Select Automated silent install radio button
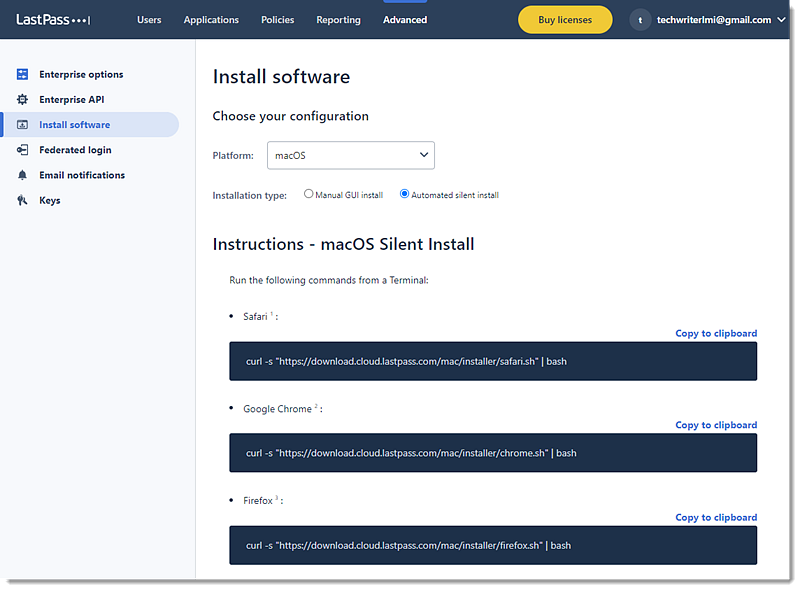Image resolution: width=800 pixels, height=590 pixels. (x=405, y=194)
